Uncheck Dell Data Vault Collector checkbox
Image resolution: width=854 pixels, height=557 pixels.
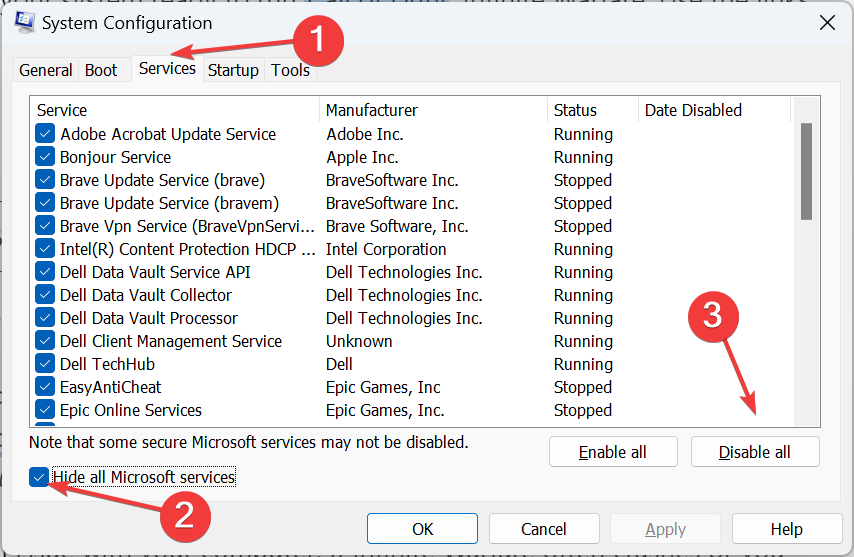point(45,295)
